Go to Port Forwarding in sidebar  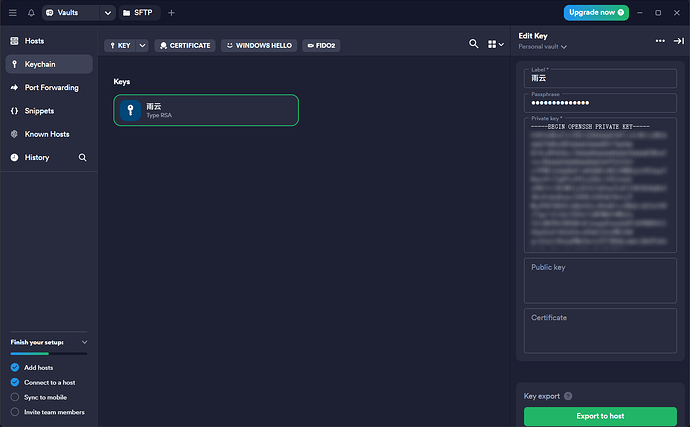50,87
